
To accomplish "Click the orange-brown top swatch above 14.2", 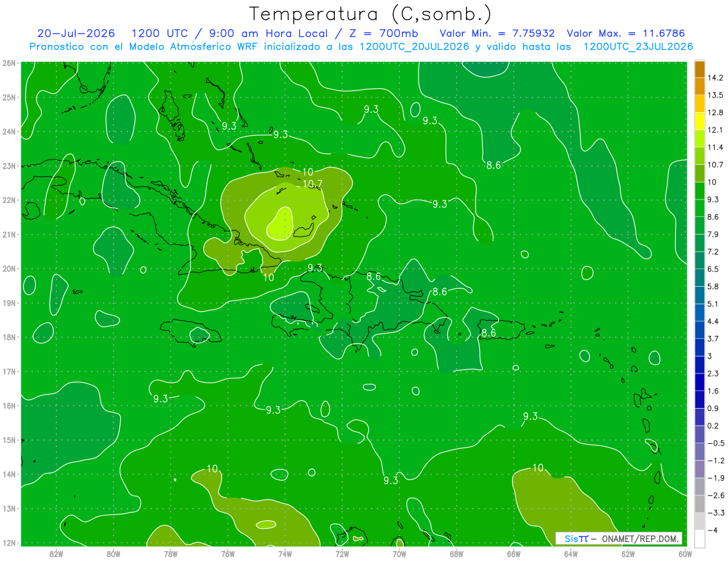I will click(700, 69).
